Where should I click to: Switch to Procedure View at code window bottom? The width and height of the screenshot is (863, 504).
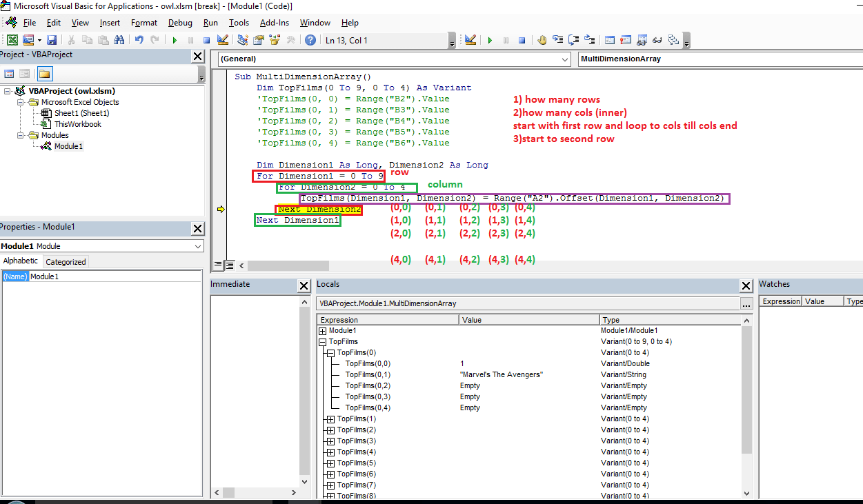(x=218, y=265)
